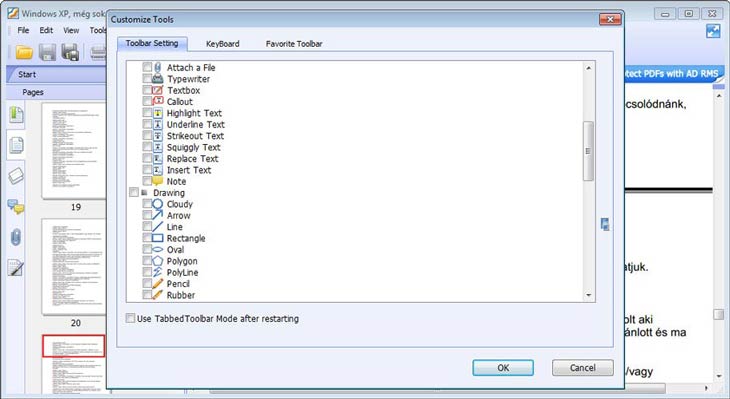
Task: Click the Strikeout Text icon
Action: [x=158, y=135]
